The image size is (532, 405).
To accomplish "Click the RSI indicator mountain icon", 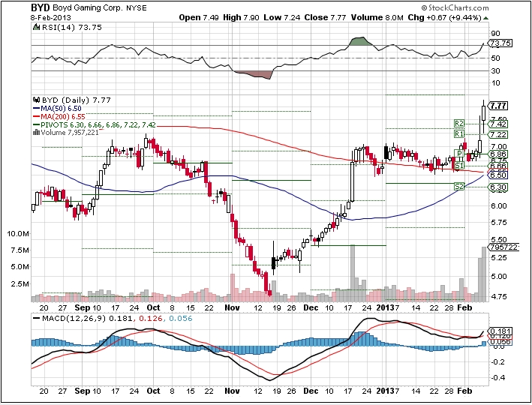I will [x=36, y=27].
